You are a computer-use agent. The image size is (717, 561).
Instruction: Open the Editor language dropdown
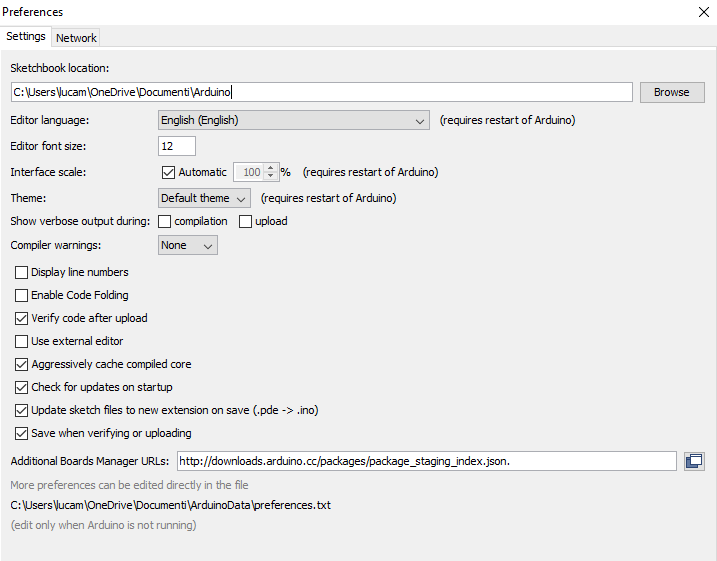[x=294, y=120]
